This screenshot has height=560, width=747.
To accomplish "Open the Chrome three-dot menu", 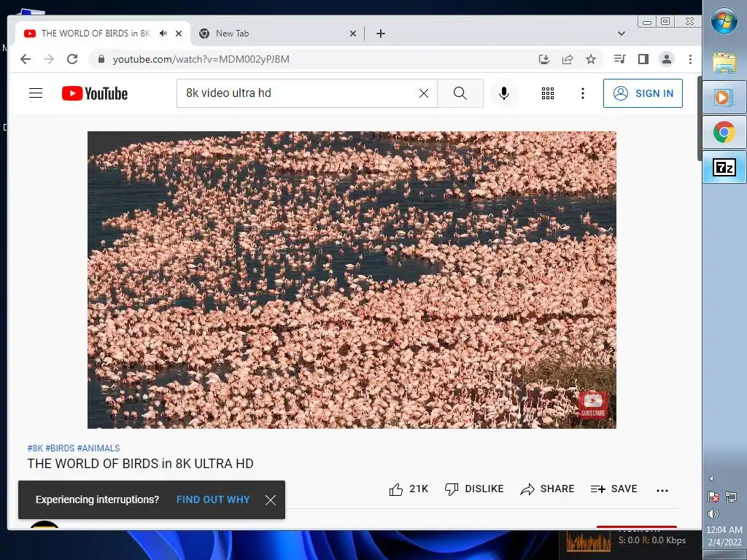I will [690, 59].
